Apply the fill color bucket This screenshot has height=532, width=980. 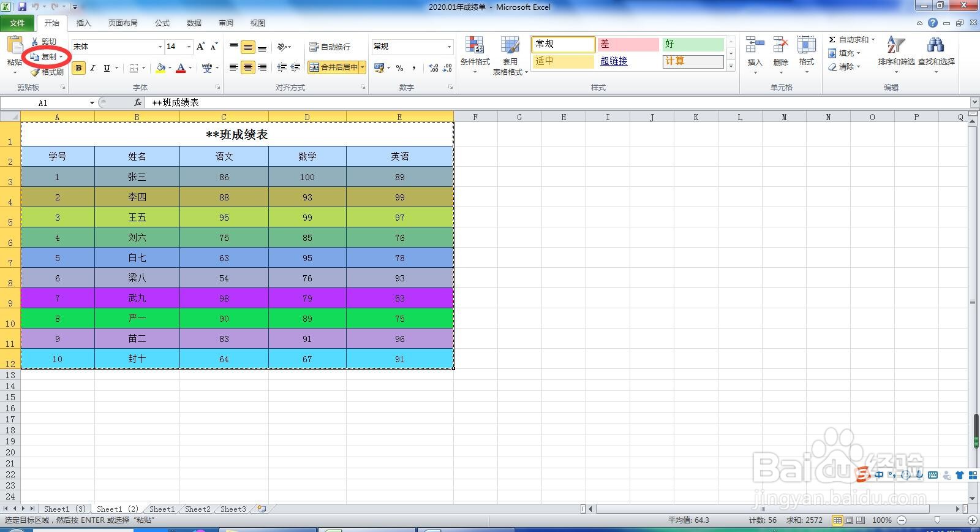point(160,68)
